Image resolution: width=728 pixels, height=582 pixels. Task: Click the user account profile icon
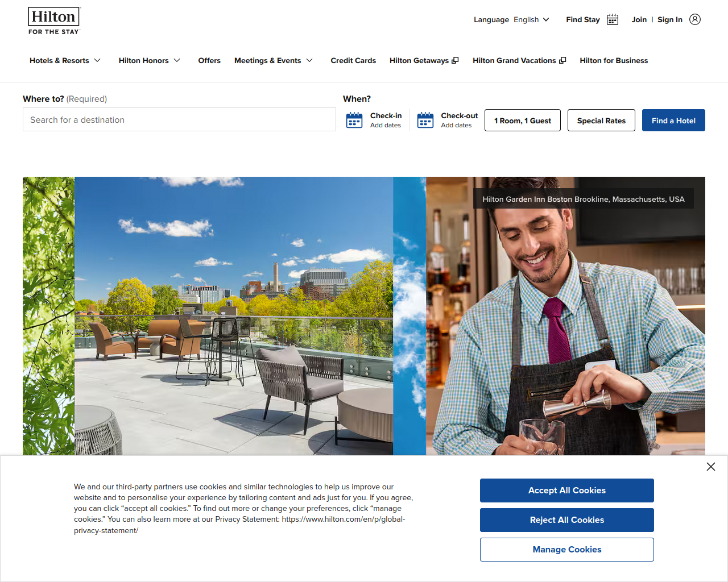(x=695, y=19)
